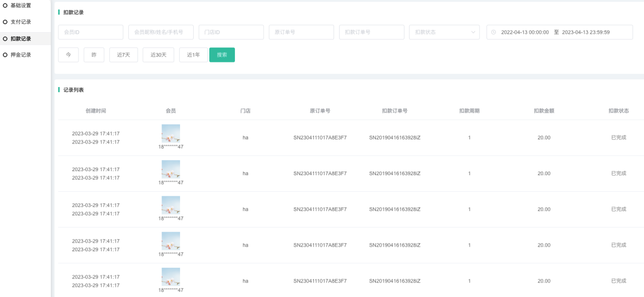Viewport: 644px width, 297px height.
Task: Open the 支付记录 menu item
Action: coord(21,22)
